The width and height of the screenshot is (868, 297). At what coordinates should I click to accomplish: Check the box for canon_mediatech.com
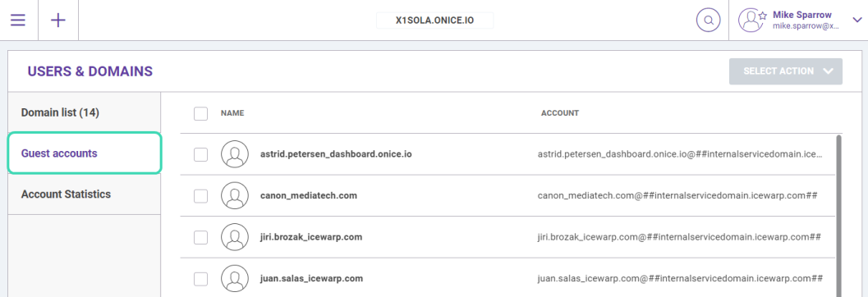[200, 196]
